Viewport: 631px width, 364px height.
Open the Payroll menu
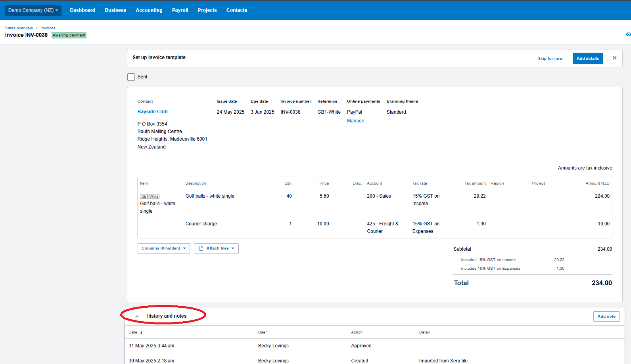[180, 10]
